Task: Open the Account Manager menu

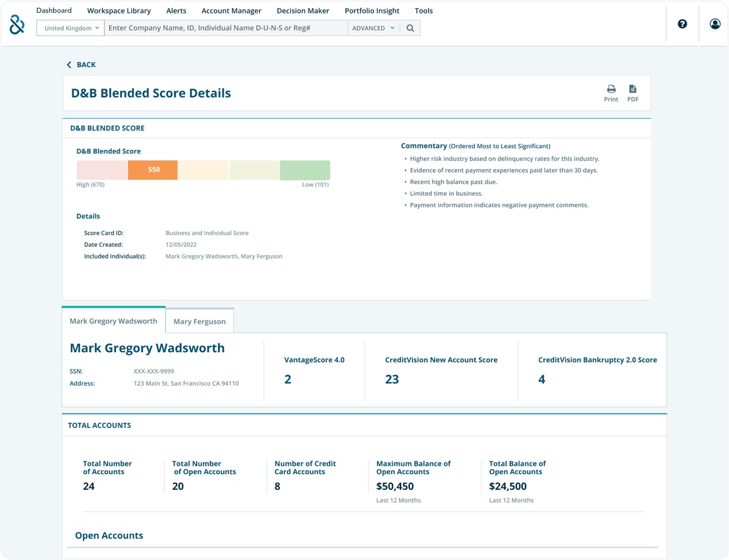Action: 231,11
